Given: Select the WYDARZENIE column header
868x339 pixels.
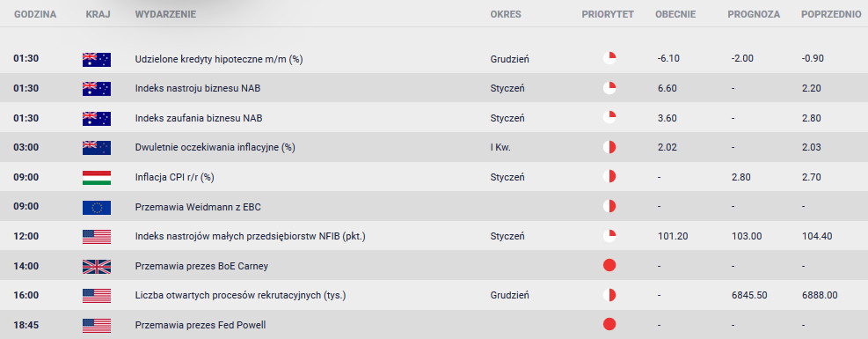Looking at the screenshot, I should pyautogui.click(x=165, y=15).
